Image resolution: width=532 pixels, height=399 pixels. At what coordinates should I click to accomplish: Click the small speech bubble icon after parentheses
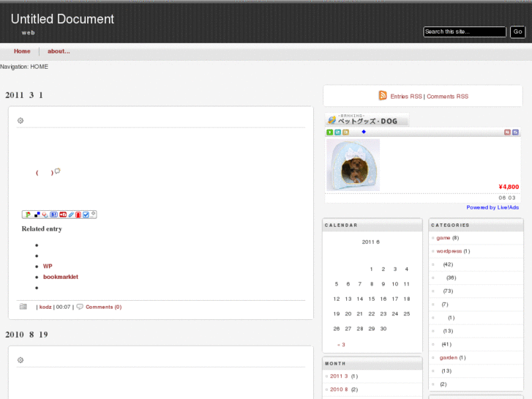tap(58, 171)
